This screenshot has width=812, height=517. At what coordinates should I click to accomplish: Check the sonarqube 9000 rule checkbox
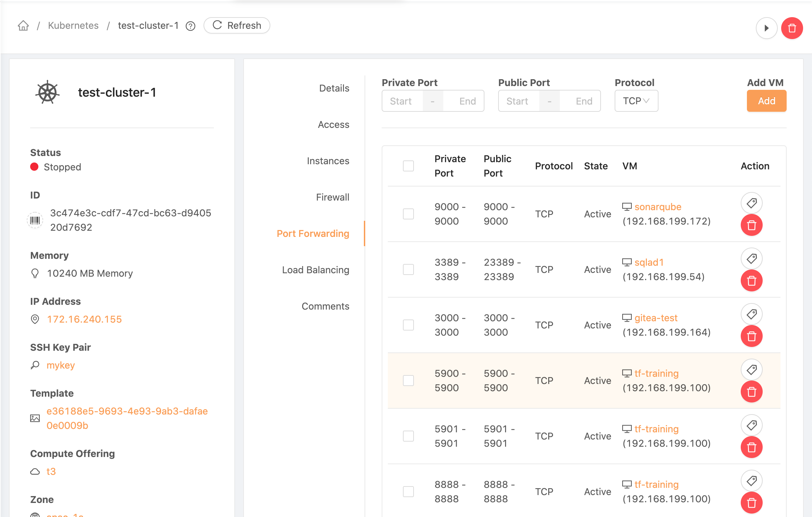pos(408,214)
